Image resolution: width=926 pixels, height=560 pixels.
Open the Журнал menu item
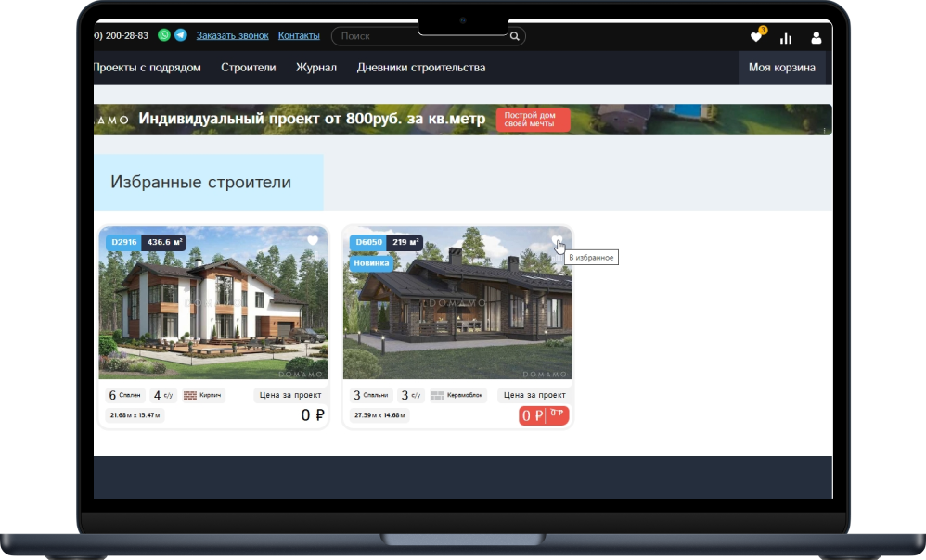(x=315, y=68)
